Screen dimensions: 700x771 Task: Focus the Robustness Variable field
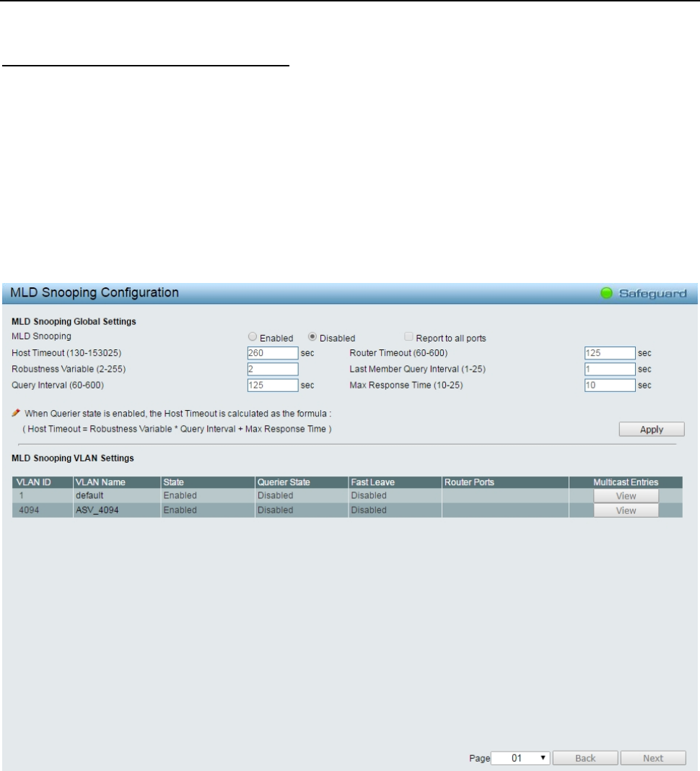click(x=273, y=370)
